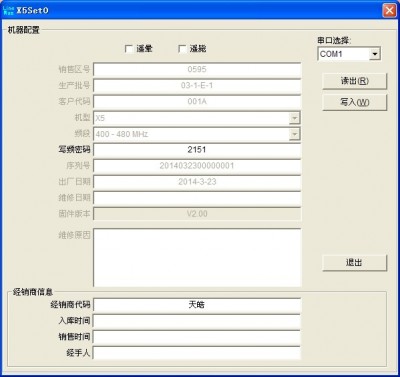This screenshot has height=377, width=400.
Task: Click the large 维修原因 text area
Action: click(197, 258)
